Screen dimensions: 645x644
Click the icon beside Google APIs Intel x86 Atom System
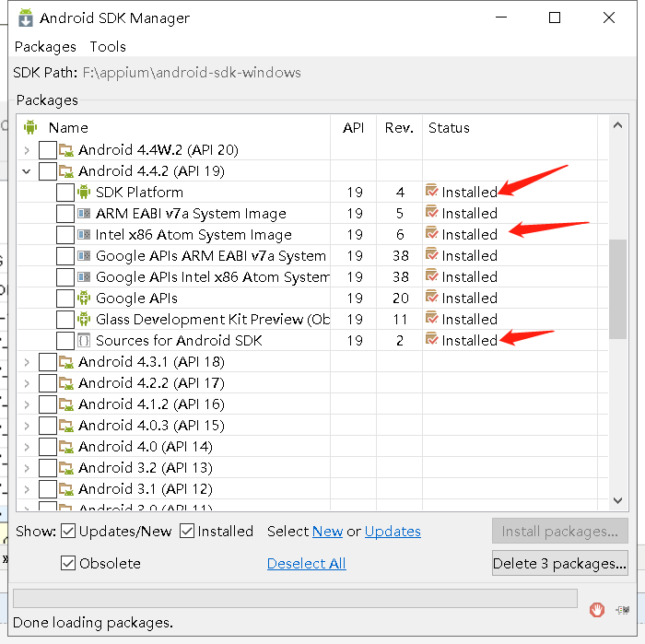pyautogui.click(x=84, y=276)
